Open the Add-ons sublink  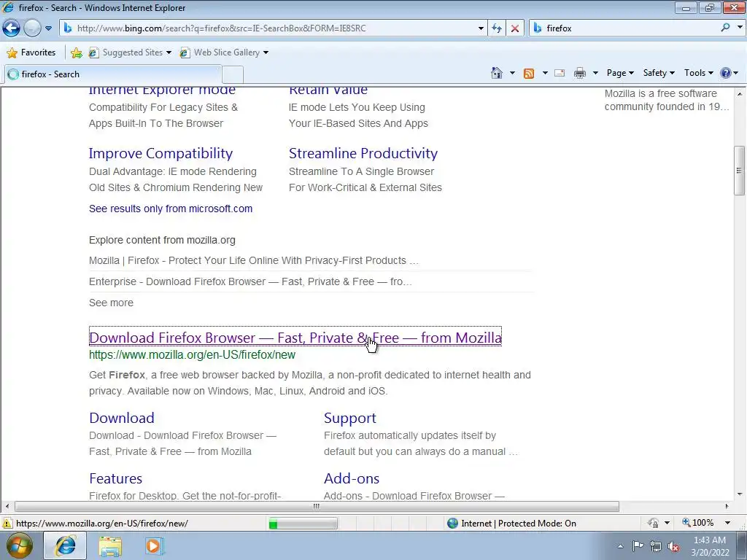click(352, 478)
